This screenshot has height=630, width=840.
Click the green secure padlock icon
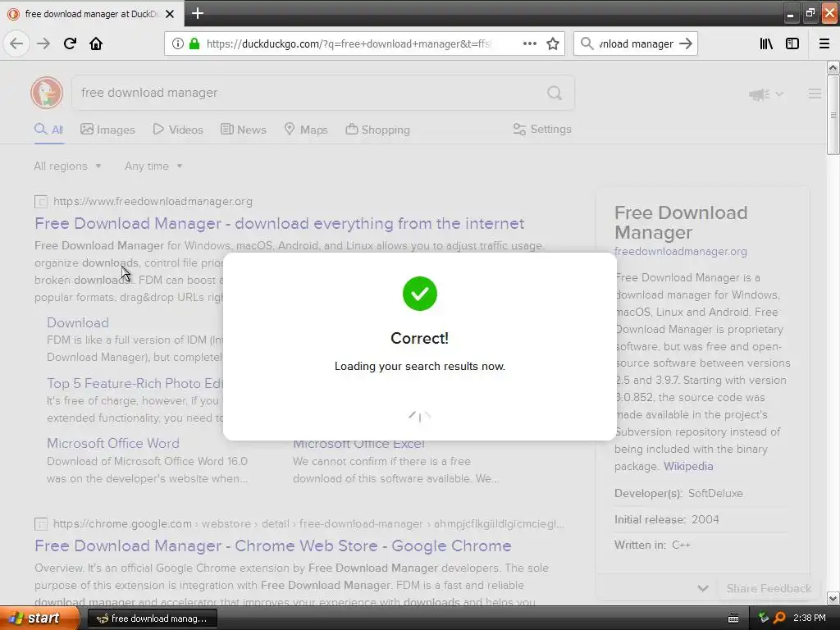coord(194,43)
